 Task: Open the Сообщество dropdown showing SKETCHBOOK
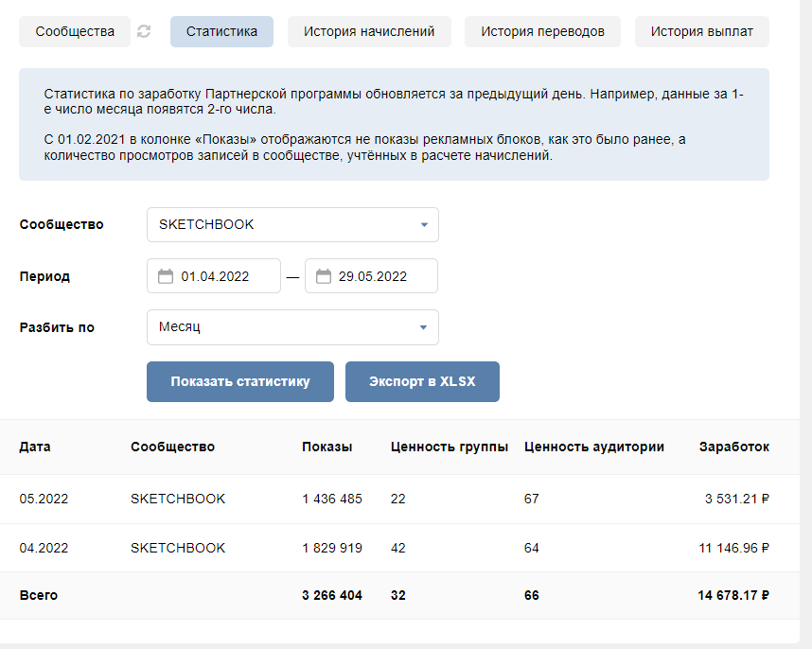292,224
